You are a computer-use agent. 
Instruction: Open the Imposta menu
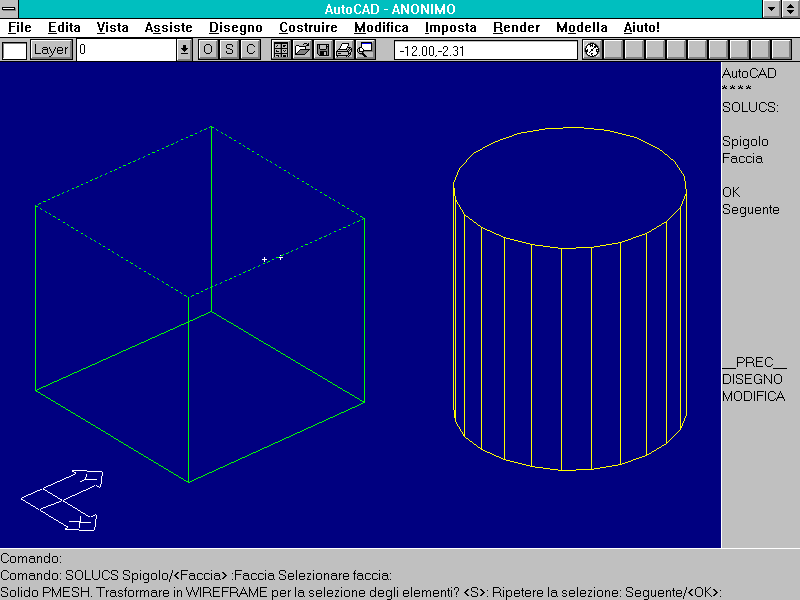tap(451, 28)
